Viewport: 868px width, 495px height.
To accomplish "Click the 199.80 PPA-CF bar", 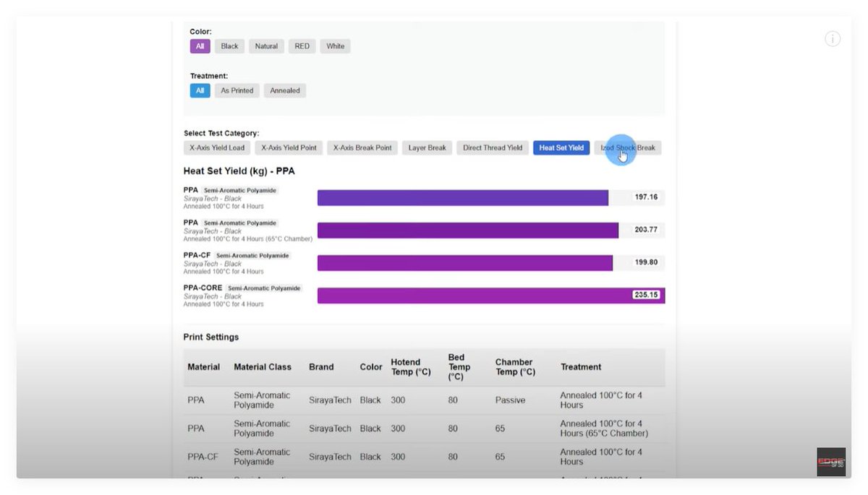I will click(465, 262).
